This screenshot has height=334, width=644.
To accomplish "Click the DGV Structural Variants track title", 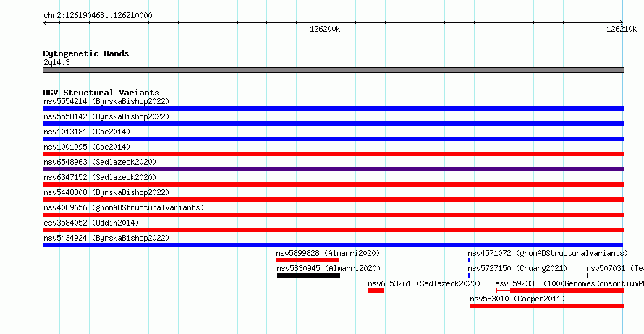I will tap(101, 93).
